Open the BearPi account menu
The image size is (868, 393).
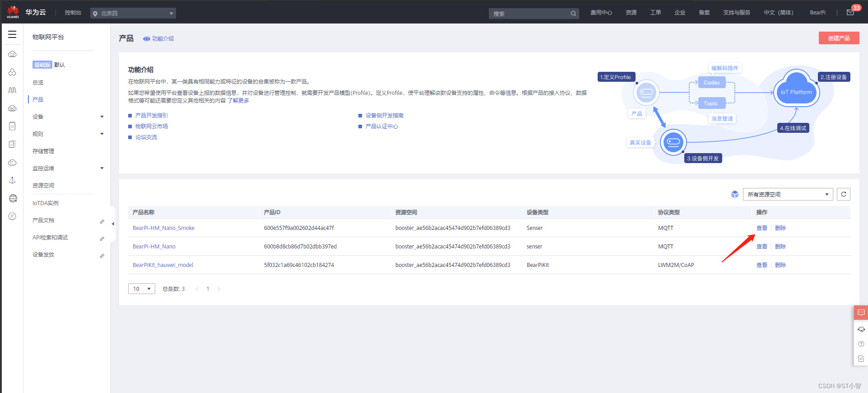[817, 13]
